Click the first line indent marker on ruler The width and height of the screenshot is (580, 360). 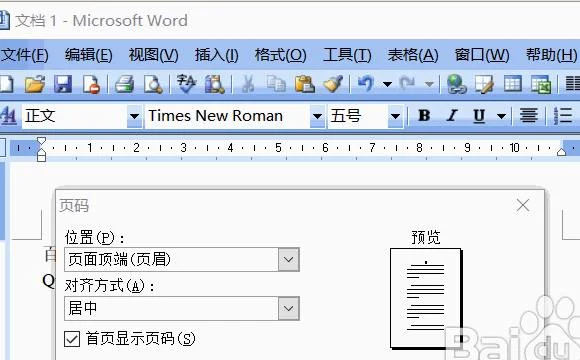41,142
